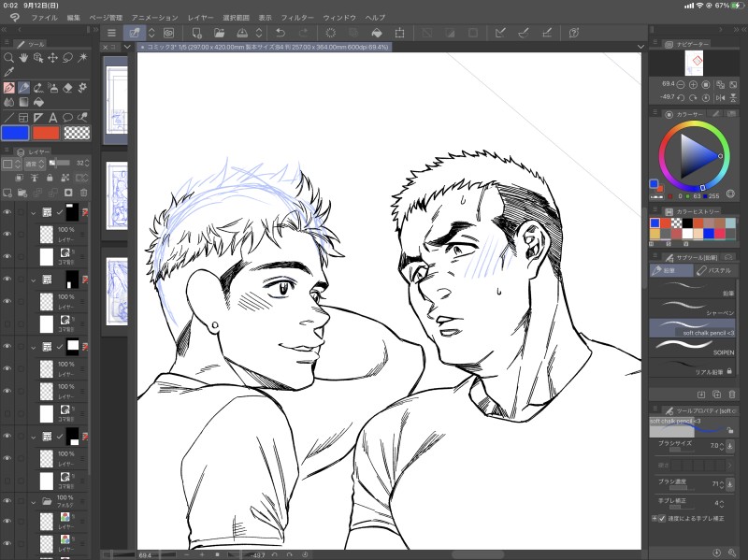Collapse the topmost frame folder chevron
The image size is (748, 560).
[34, 213]
